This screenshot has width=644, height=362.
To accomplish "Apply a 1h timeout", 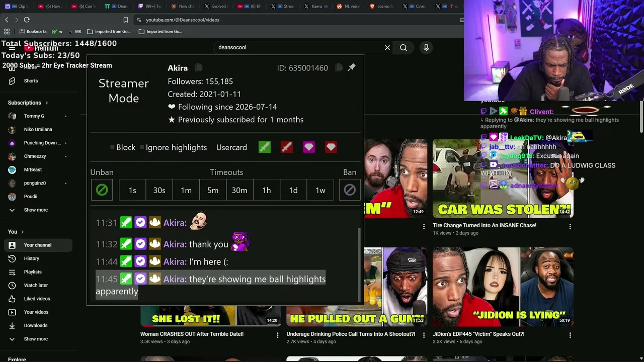I will (267, 190).
